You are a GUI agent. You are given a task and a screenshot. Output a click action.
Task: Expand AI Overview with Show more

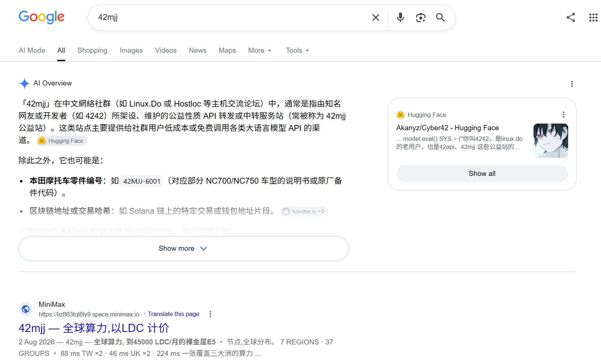(x=184, y=249)
